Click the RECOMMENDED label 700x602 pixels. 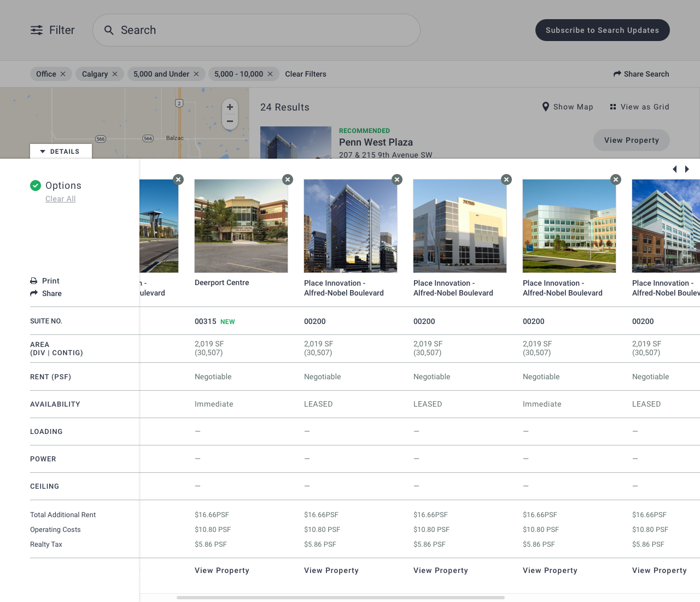click(x=365, y=131)
